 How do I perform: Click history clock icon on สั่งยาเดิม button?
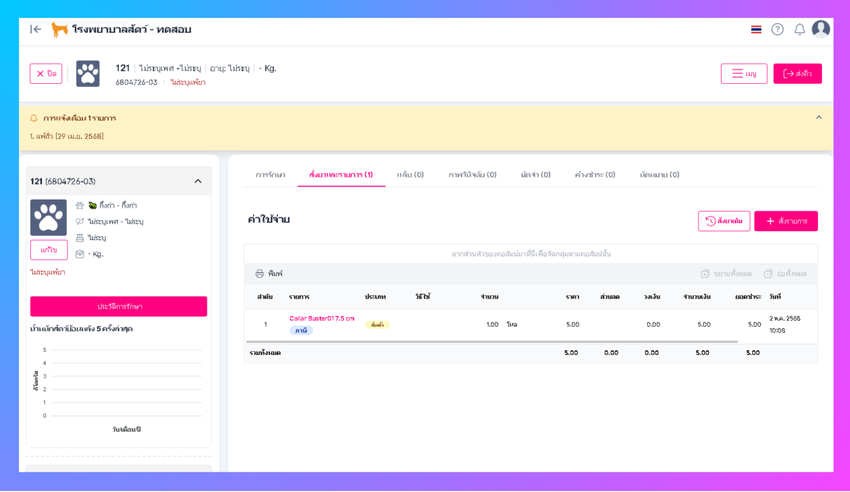[x=710, y=221]
